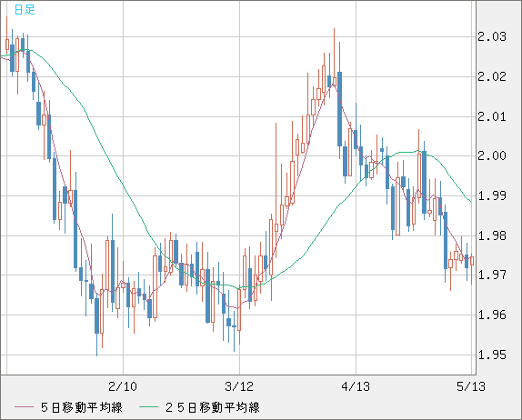Click the green 25-day average legend line

tap(148, 407)
